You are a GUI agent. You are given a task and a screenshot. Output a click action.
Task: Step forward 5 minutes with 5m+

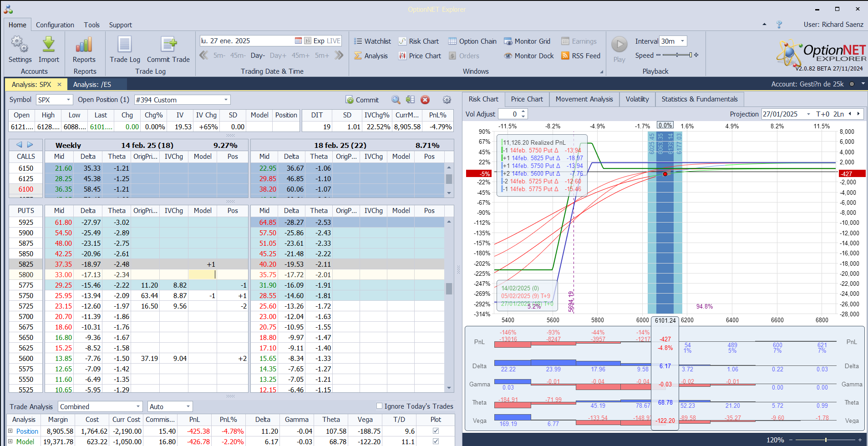[322, 56]
